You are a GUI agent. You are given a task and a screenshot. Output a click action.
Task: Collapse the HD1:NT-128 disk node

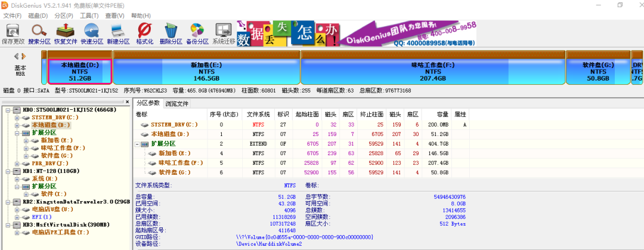pos(7,171)
